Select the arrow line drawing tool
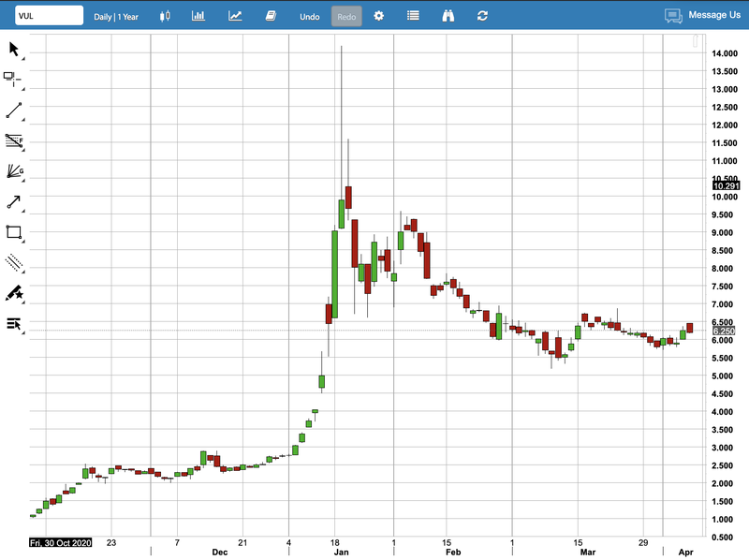Screen dimensions: 749x560 (x=13, y=202)
